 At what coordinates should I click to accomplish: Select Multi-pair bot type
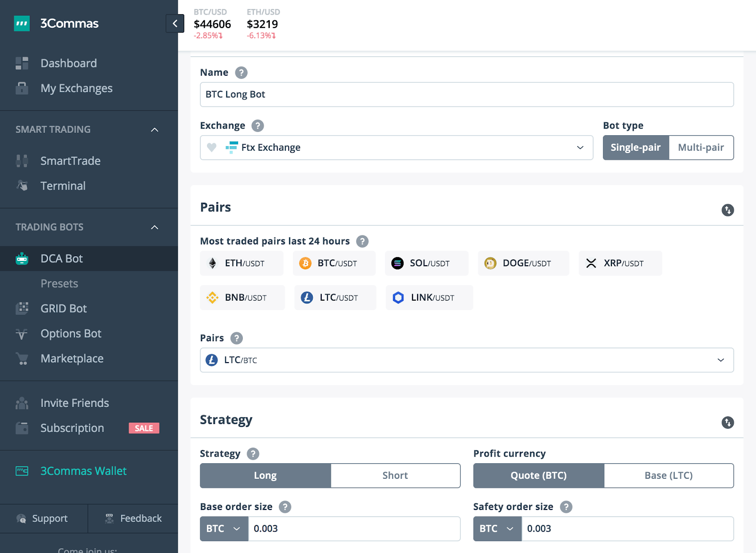coord(701,147)
